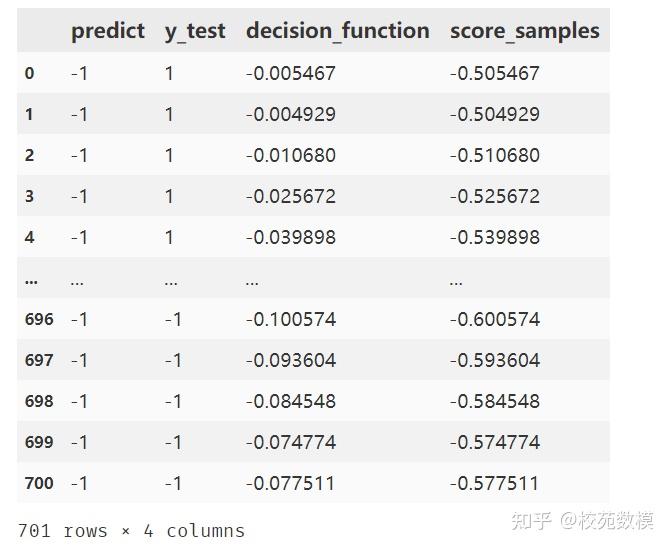This screenshot has height=549, width=671.
Task: Select row index 700
Action: pos(39,483)
